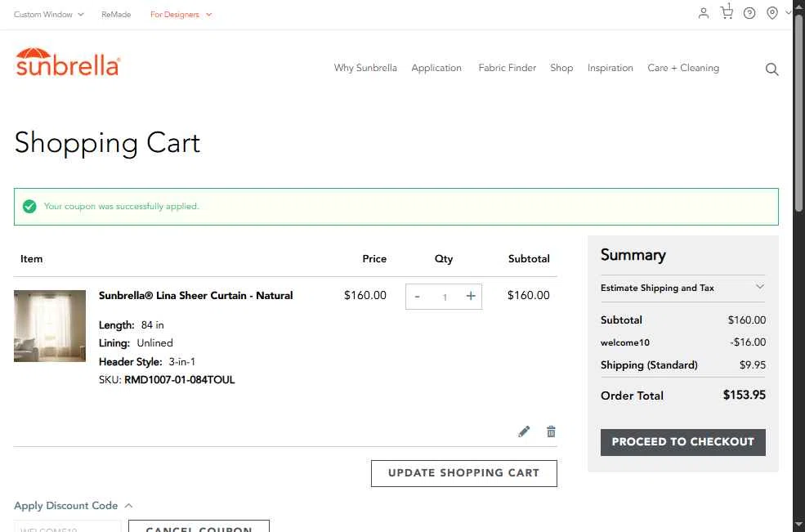Click Update Shopping Cart button

click(x=463, y=473)
